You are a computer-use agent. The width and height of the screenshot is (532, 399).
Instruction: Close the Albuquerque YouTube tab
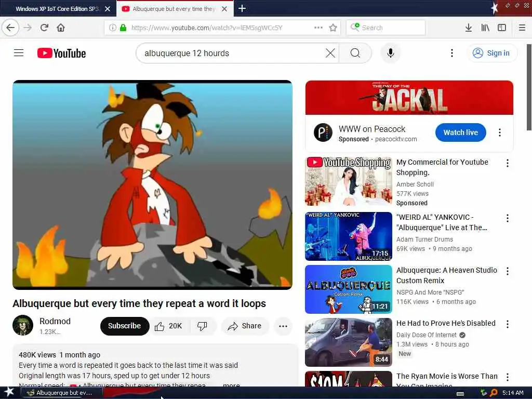224,9
